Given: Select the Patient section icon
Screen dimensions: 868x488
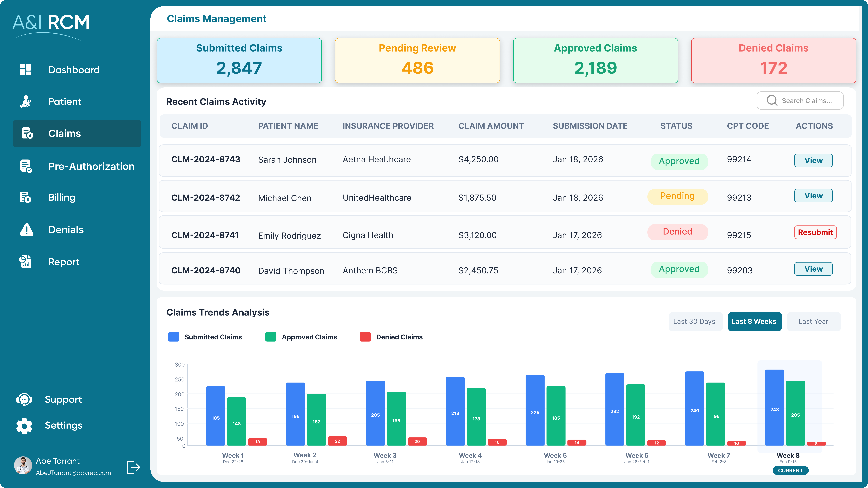Looking at the screenshot, I should click(x=26, y=101).
